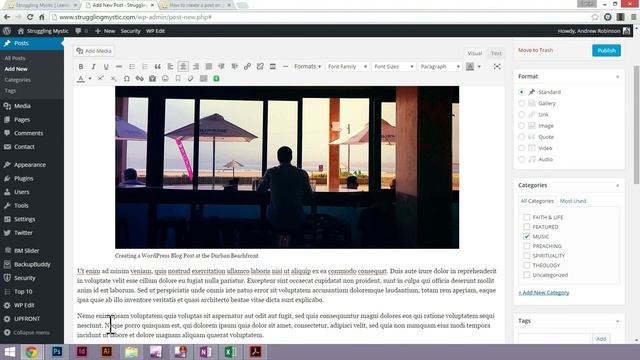The height and width of the screenshot is (360, 640).
Task: Check the PREACHING category
Action: 527,246
